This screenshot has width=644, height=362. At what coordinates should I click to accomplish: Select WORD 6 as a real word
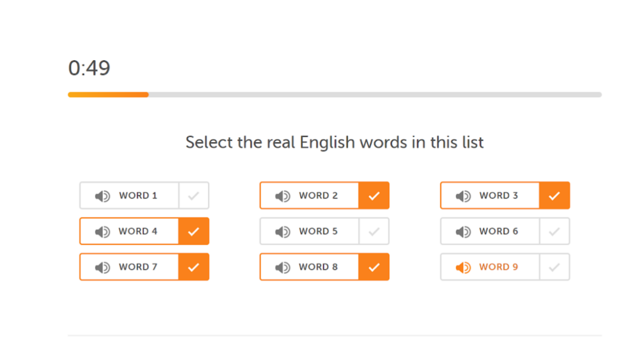pos(554,231)
